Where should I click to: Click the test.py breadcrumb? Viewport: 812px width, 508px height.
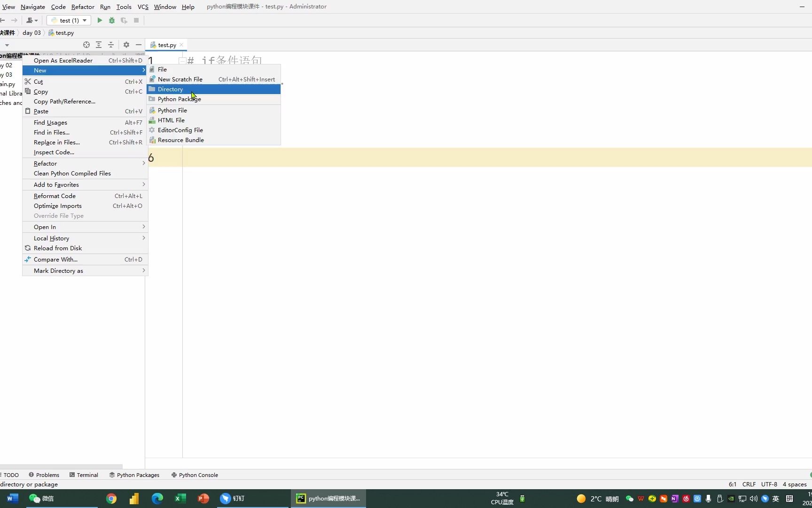61,32
